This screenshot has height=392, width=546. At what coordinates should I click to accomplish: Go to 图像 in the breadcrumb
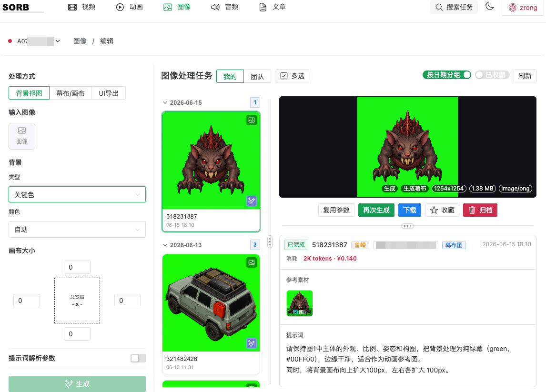tap(80, 41)
